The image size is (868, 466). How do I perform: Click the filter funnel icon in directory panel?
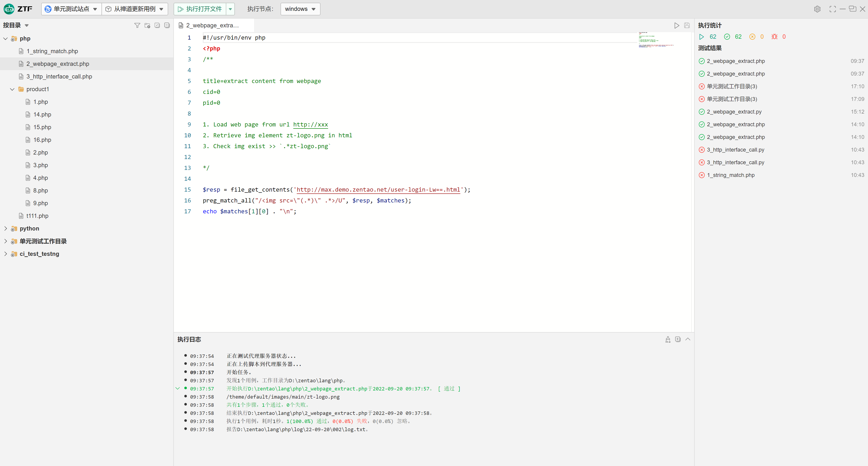pyautogui.click(x=137, y=25)
